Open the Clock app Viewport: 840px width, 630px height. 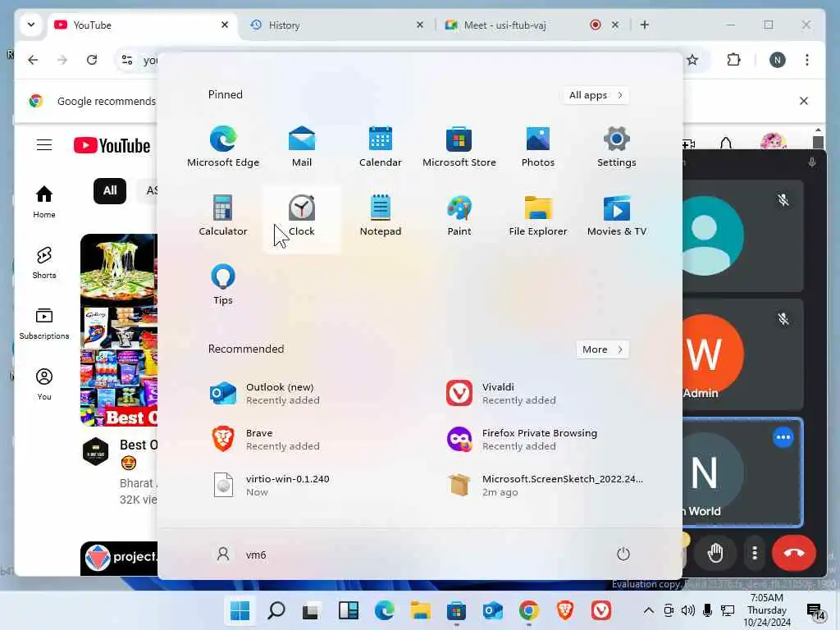click(302, 215)
